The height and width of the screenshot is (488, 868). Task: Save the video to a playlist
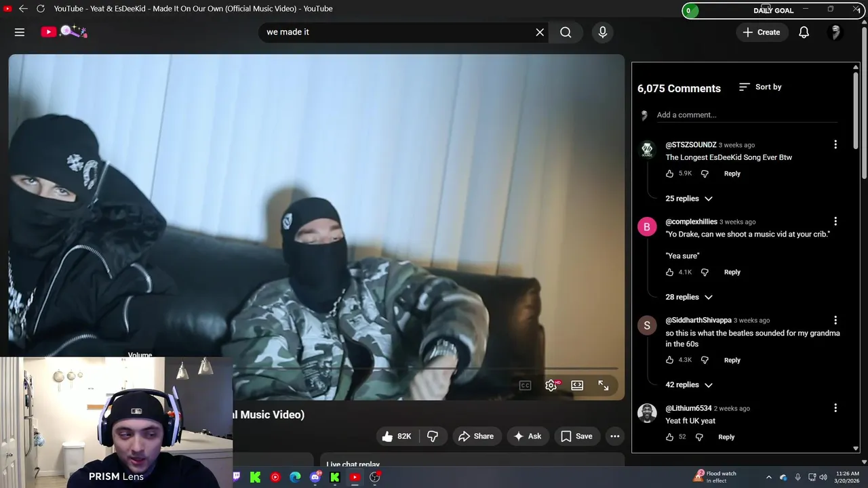click(x=576, y=436)
